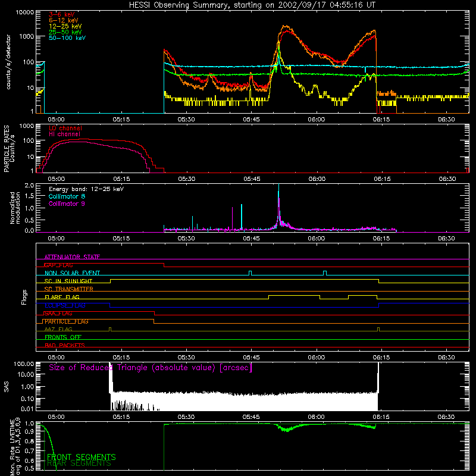
Task: Select the 6-12 keV legend label
Action: pos(64,20)
